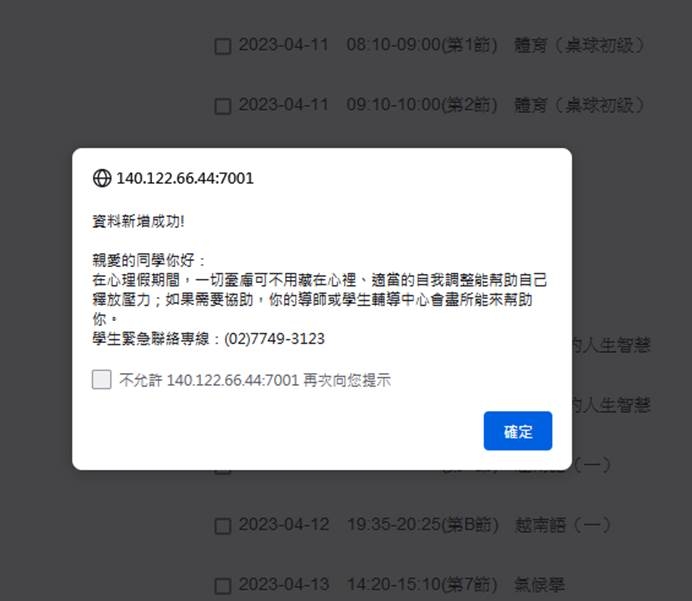Check the 09:10-10:00 第2節 row checkbox
692x601 pixels.
click(x=222, y=106)
